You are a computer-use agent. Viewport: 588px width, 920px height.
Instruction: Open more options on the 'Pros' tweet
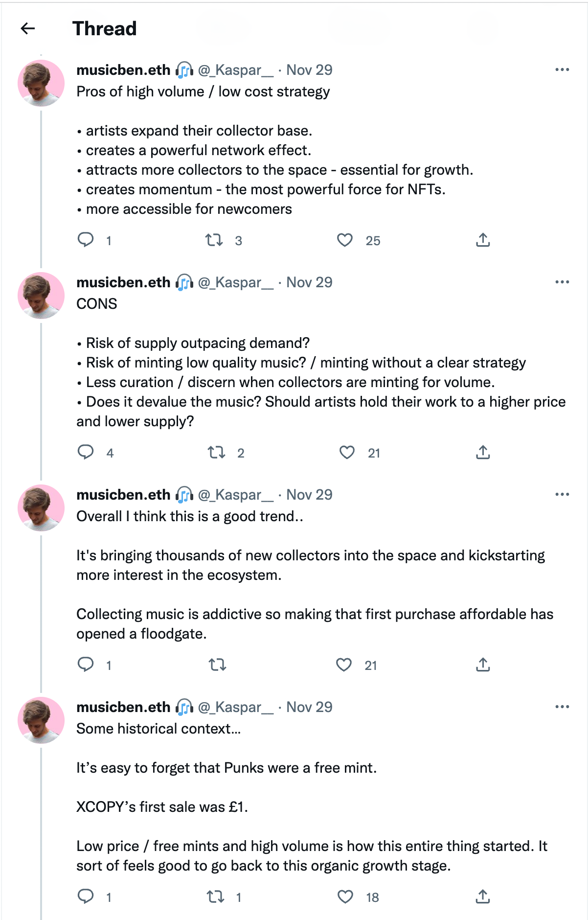click(562, 70)
